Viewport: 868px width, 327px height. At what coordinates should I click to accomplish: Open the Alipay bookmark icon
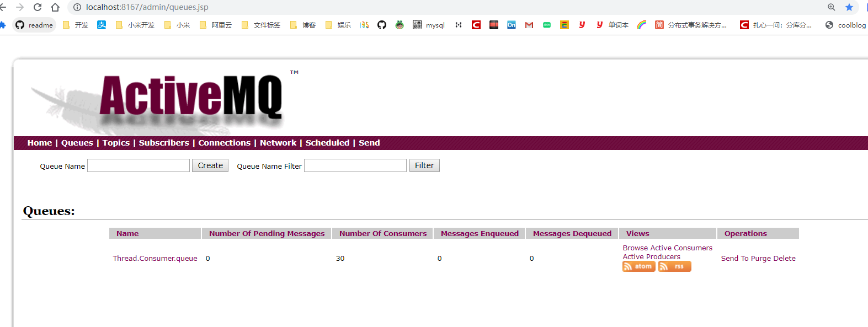[x=102, y=25]
